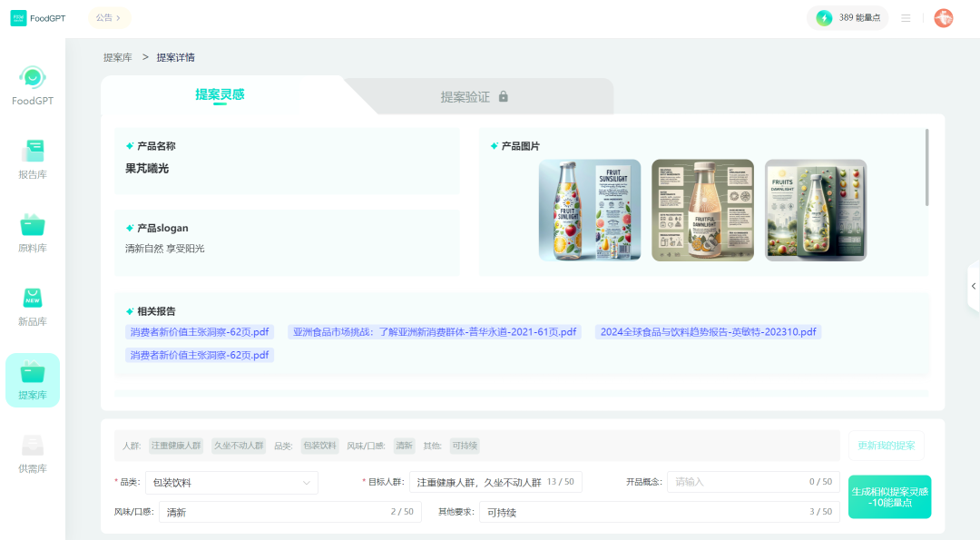The width and height of the screenshot is (980, 540).
Task: Click 生成相似提案灵感 button
Action: click(x=889, y=496)
